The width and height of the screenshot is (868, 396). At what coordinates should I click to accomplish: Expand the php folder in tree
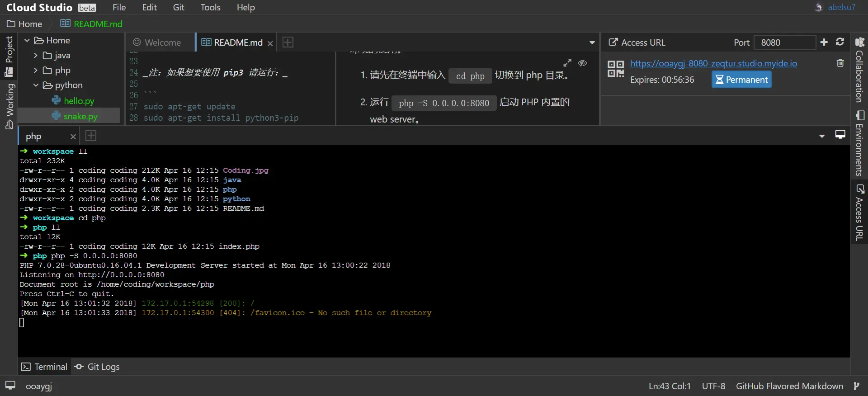[36, 70]
